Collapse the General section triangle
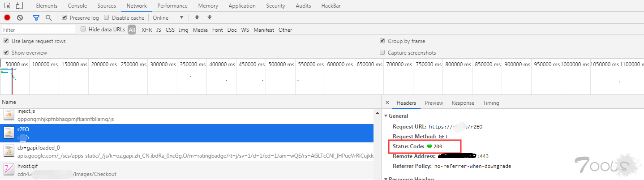Viewport: 644px width, 180px height. 386,116
